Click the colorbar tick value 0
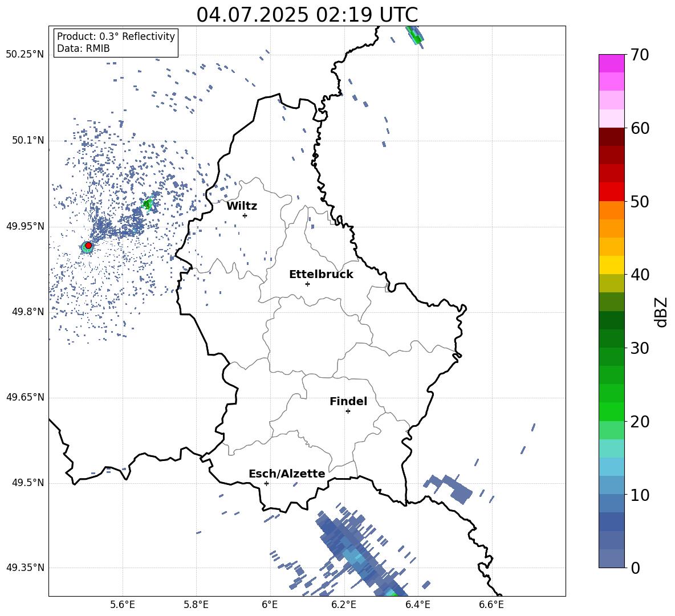 (x=635, y=568)
